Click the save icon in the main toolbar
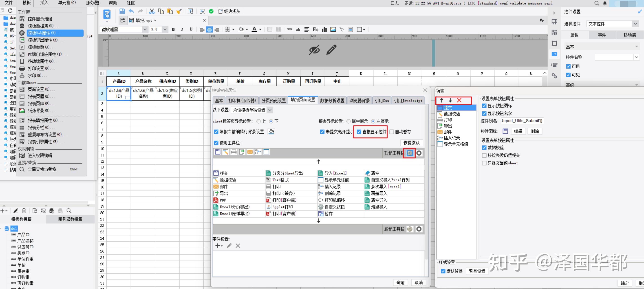This screenshot has width=644, height=289. tap(122, 11)
